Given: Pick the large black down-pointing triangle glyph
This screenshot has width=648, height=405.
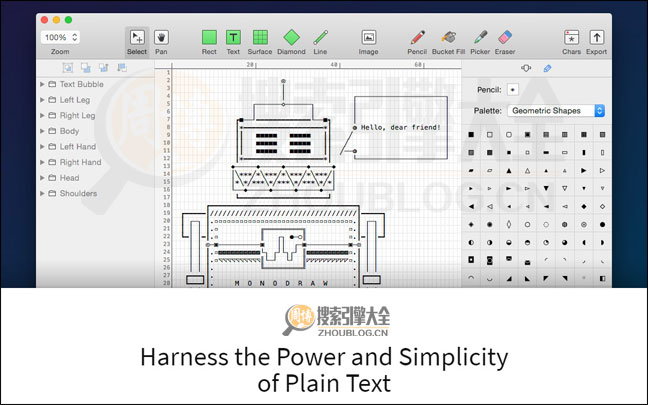Looking at the screenshot, I should click(546, 188).
